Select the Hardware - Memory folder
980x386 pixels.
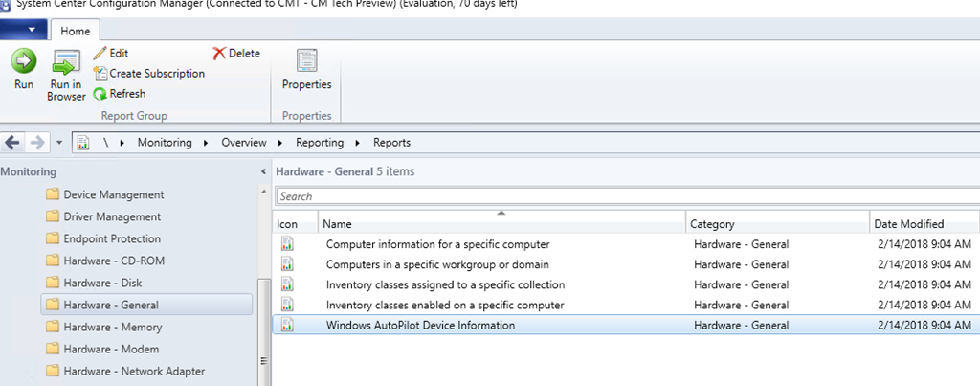[111, 328]
